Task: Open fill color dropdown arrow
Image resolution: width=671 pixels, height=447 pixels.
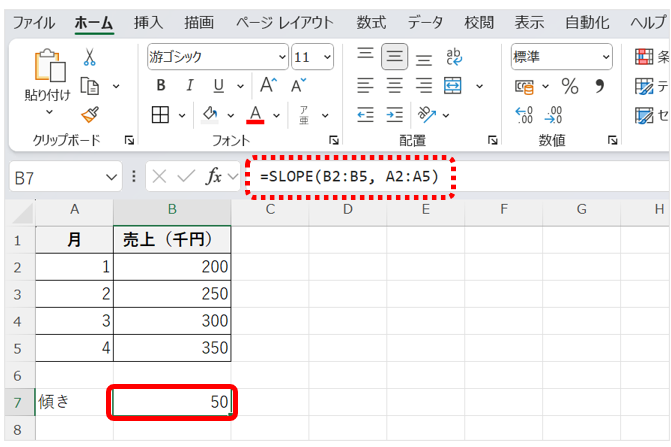Action: pyautogui.click(x=231, y=115)
